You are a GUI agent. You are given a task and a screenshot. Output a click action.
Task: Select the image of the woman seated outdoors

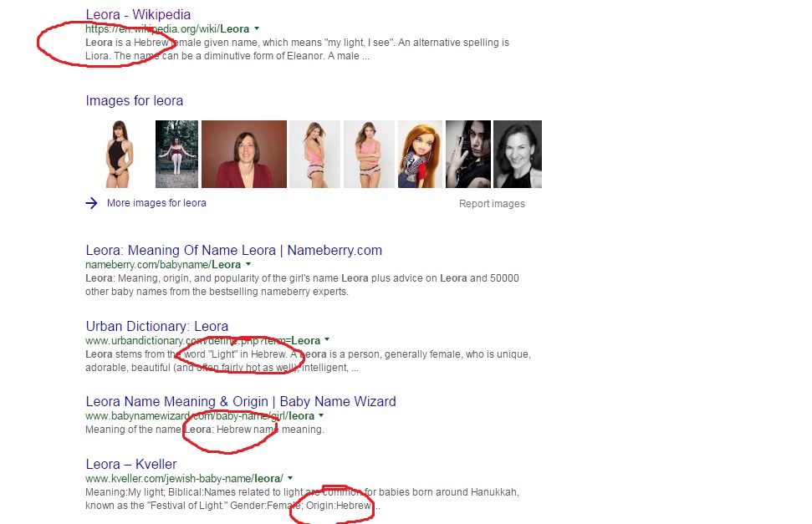pyautogui.click(x=176, y=154)
